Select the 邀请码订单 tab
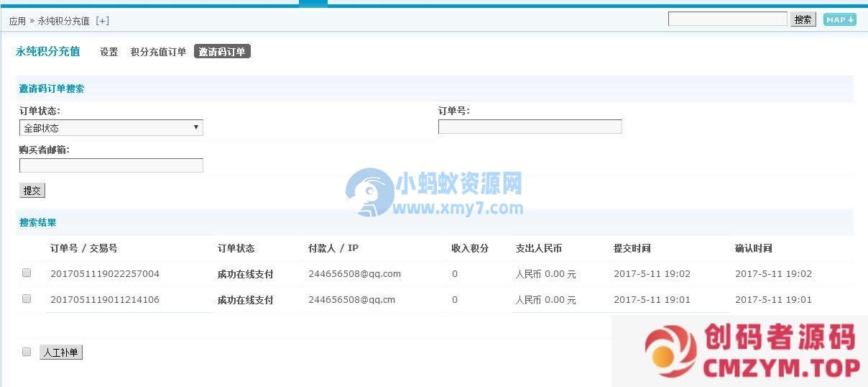Viewport: 868px width, 387px height. (x=222, y=52)
